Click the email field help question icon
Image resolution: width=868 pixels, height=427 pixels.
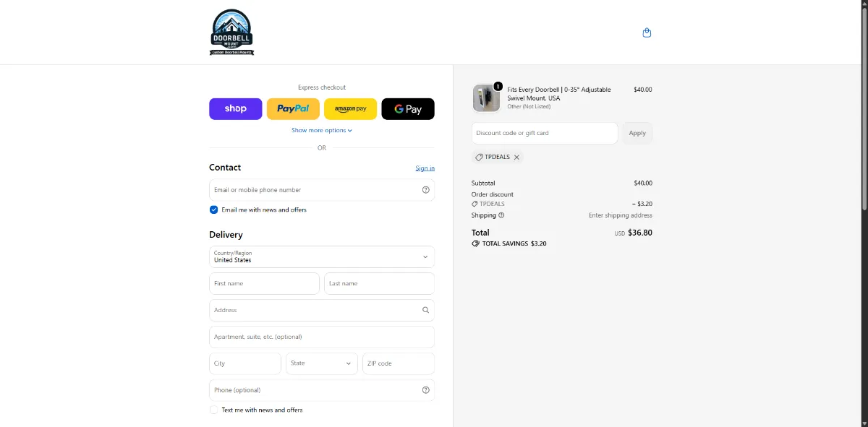coord(425,190)
